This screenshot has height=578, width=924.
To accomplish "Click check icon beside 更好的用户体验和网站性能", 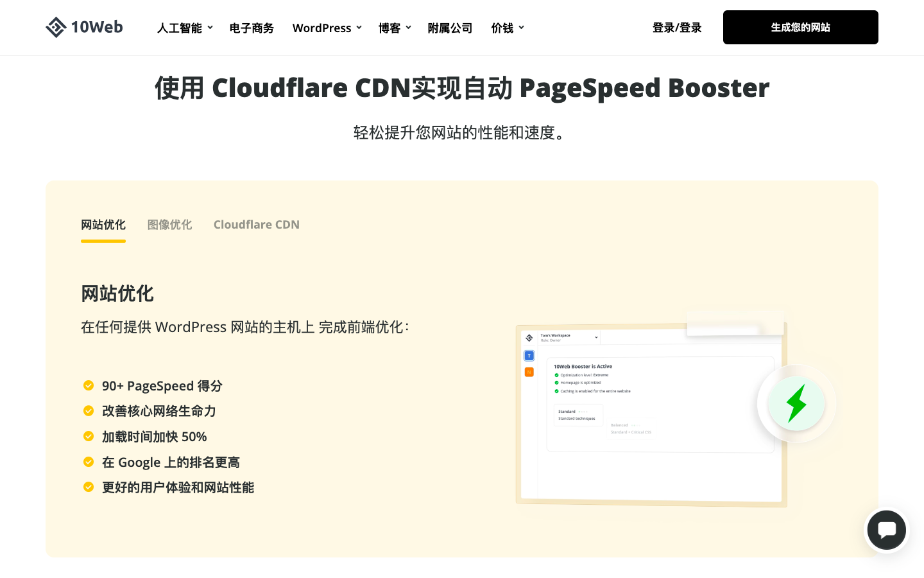I will click(x=89, y=487).
